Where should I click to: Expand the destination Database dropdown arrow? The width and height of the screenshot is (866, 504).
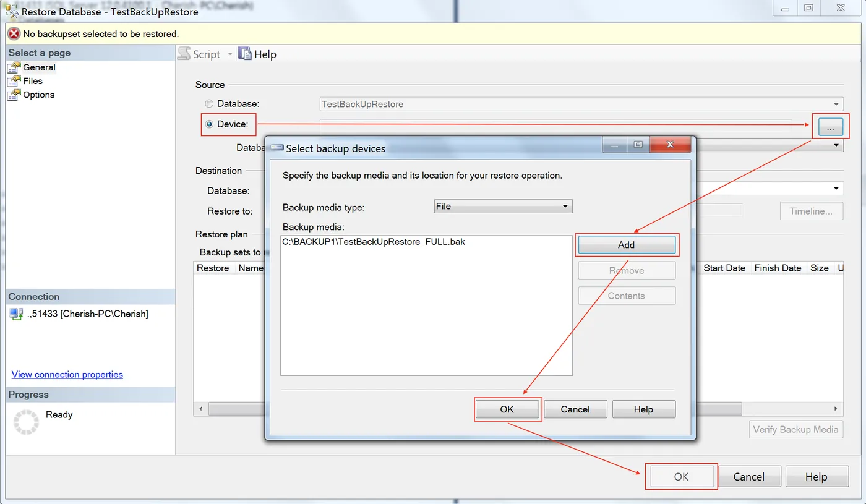click(836, 189)
